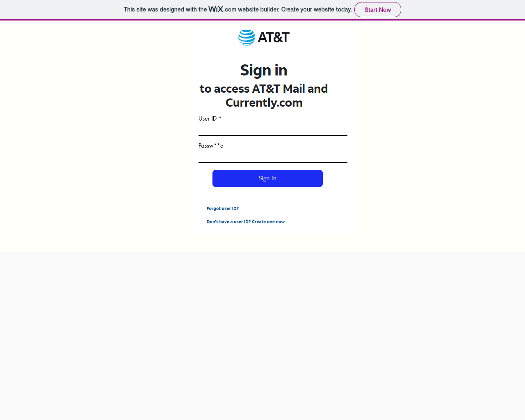Screen dimensions: 525x420
Task: Open the Forgot user ID? link
Action: point(223,208)
